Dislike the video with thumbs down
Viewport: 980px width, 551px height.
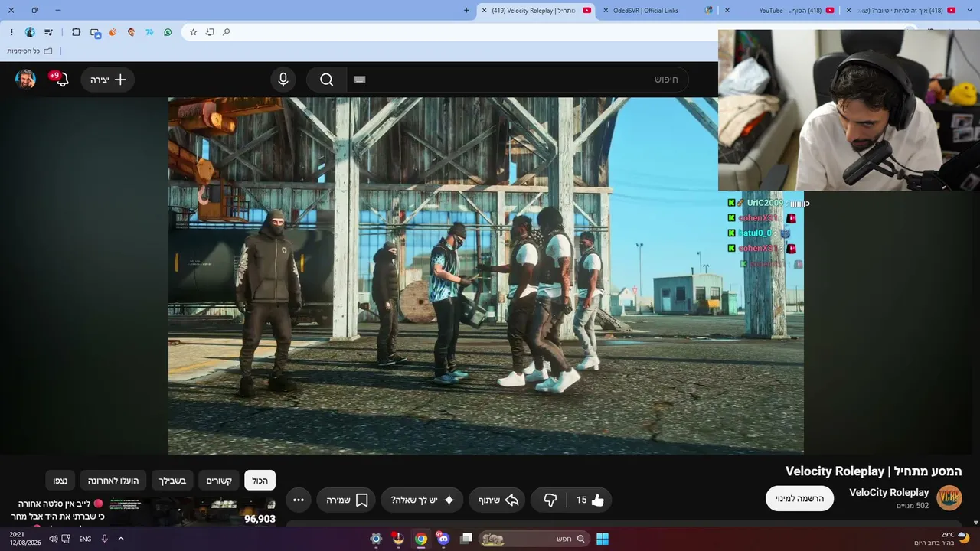(550, 500)
